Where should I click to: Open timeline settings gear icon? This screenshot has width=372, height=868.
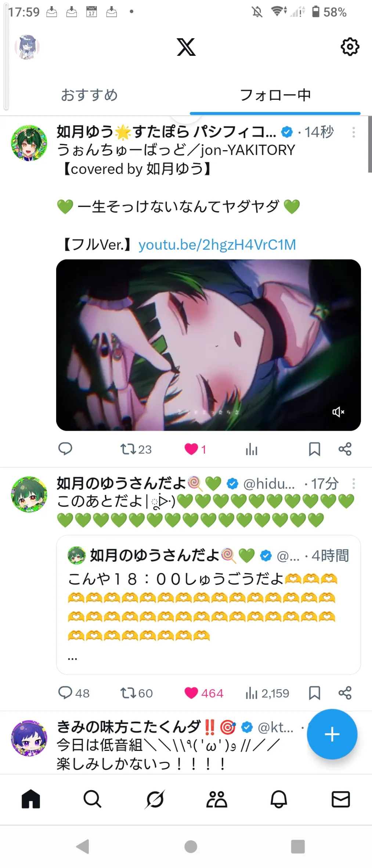[350, 47]
